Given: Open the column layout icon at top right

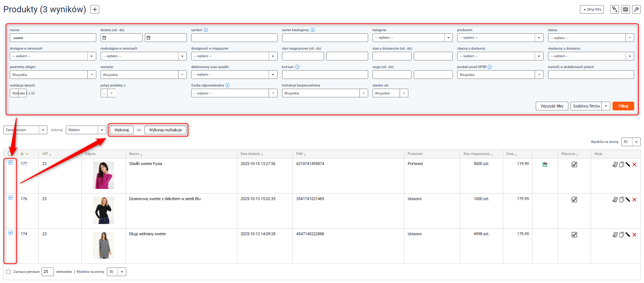Looking at the screenshot, I should [x=625, y=9].
